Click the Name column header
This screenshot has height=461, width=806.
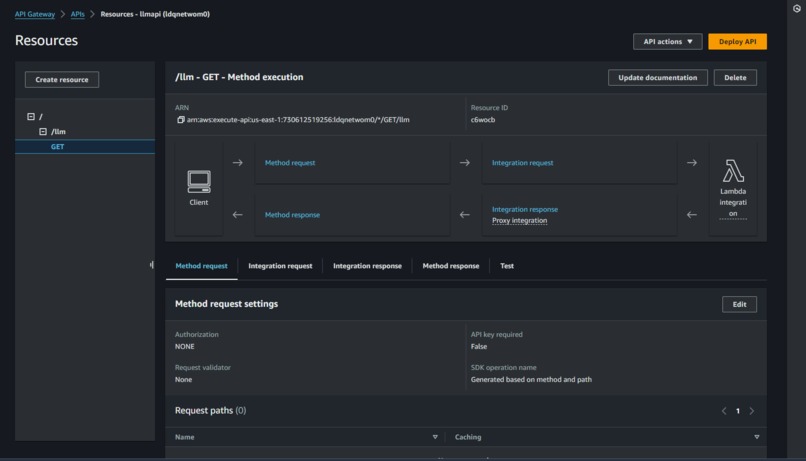(185, 437)
